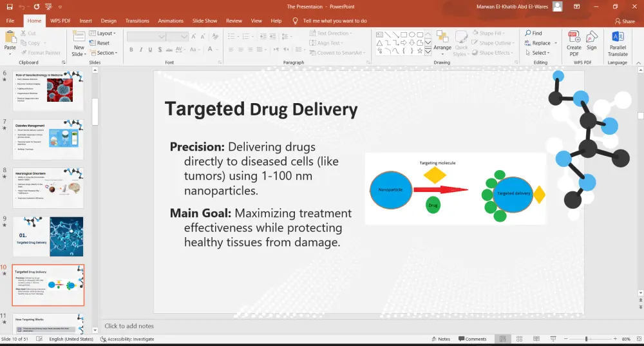Click Accessibility: Investigate in status bar
644x346 pixels.
tap(128, 339)
